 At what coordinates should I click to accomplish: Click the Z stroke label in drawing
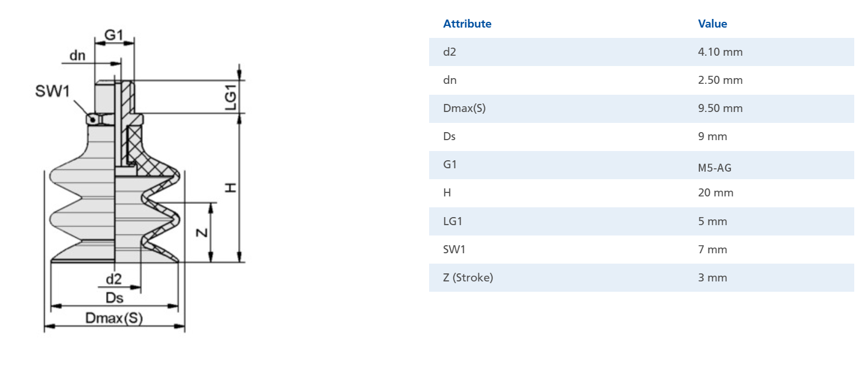coord(201,233)
